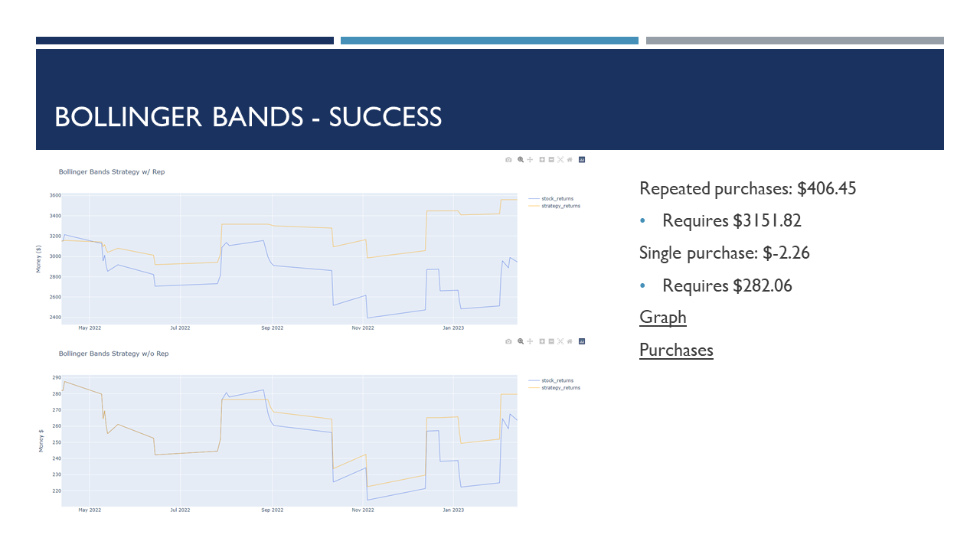The width and height of the screenshot is (980, 551).
Task: Toggle strategy_returns legend entry in top chart
Action: coord(560,206)
